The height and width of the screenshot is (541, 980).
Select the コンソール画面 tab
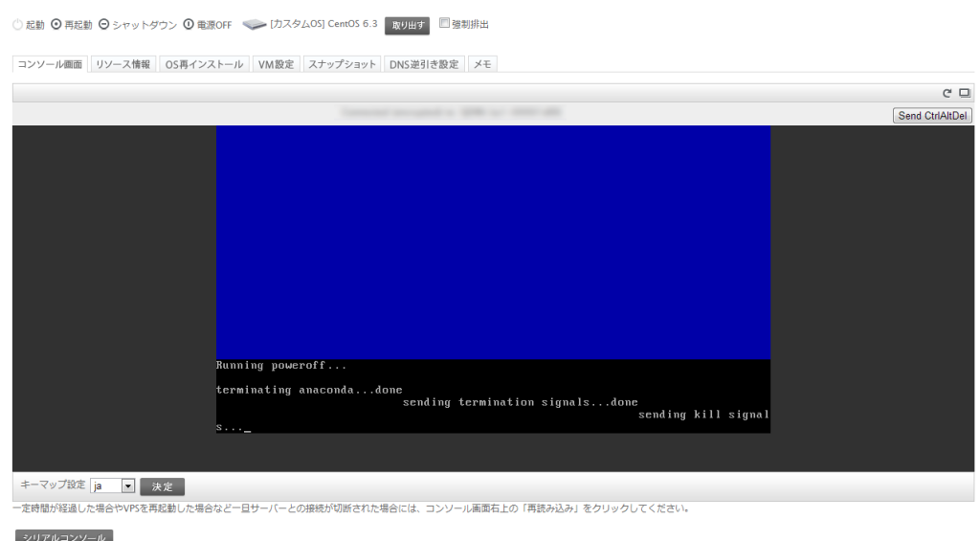coord(51,63)
